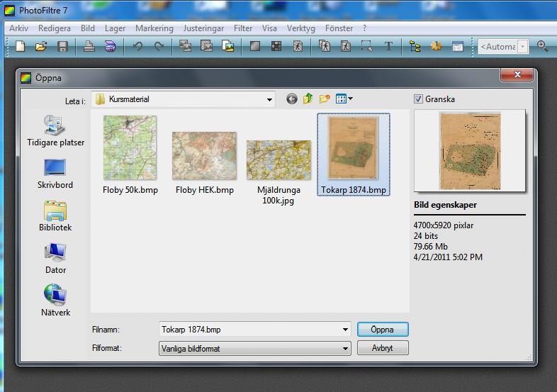
Task: Open the zoom Automa dropdown in toolbar
Action: [522, 47]
